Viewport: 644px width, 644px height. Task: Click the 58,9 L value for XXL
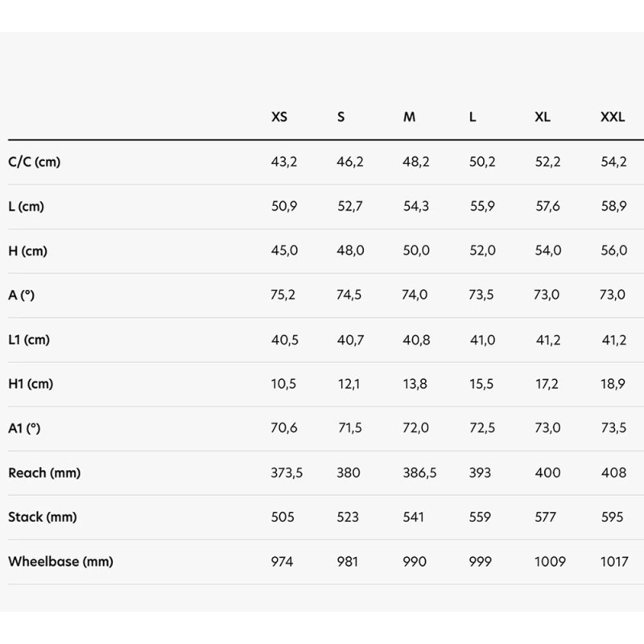(x=614, y=206)
